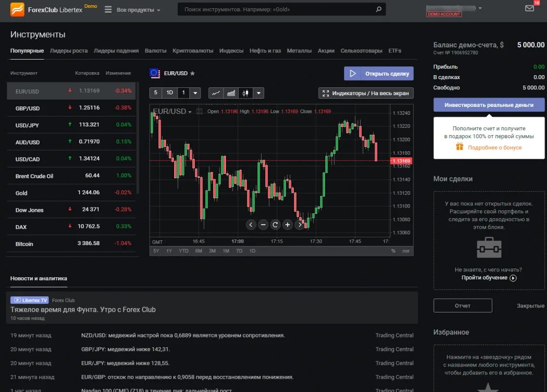The width and height of the screenshot is (547, 392).
Task: Toggle the checkbox beside the EUR/USD chart title
Action: tap(200, 111)
